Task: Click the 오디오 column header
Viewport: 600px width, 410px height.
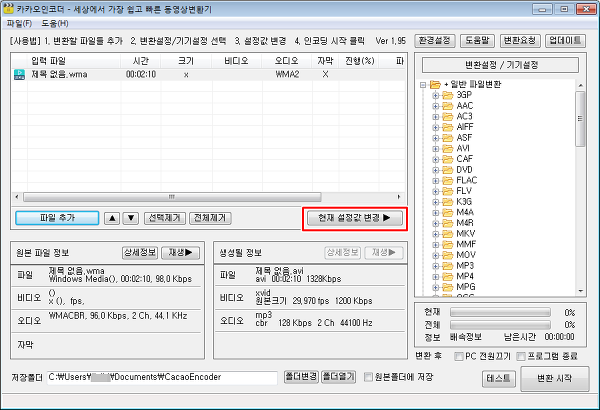Action: coord(287,61)
